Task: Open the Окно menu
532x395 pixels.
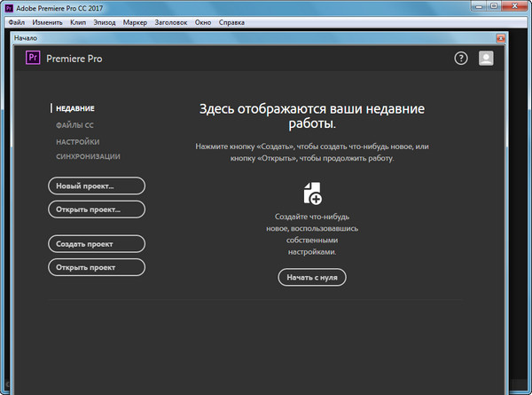Action: [204, 20]
